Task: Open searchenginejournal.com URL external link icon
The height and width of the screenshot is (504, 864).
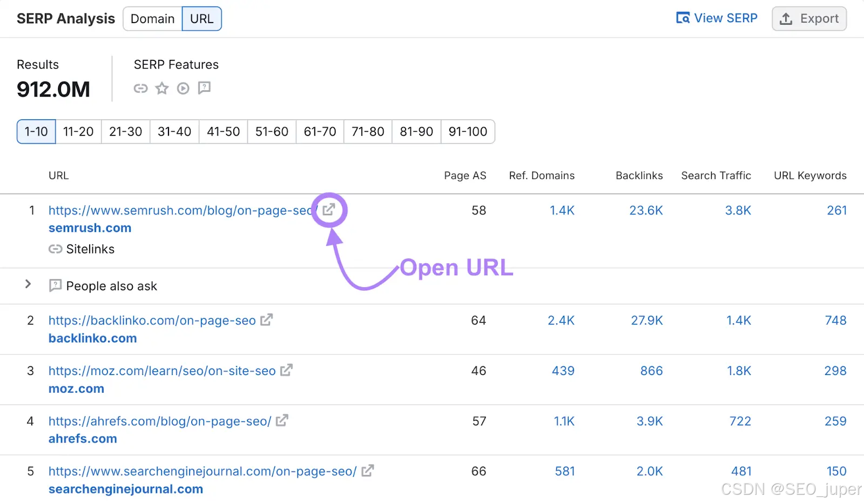Action: tap(368, 470)
